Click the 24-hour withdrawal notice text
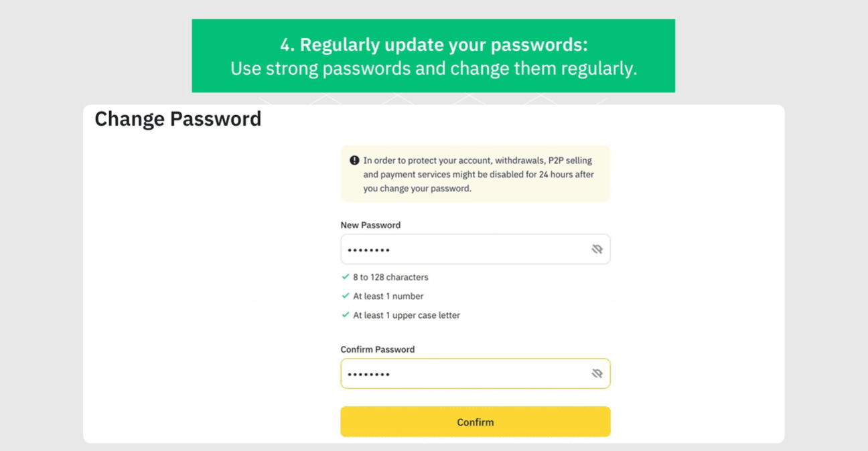 [478, 175]
